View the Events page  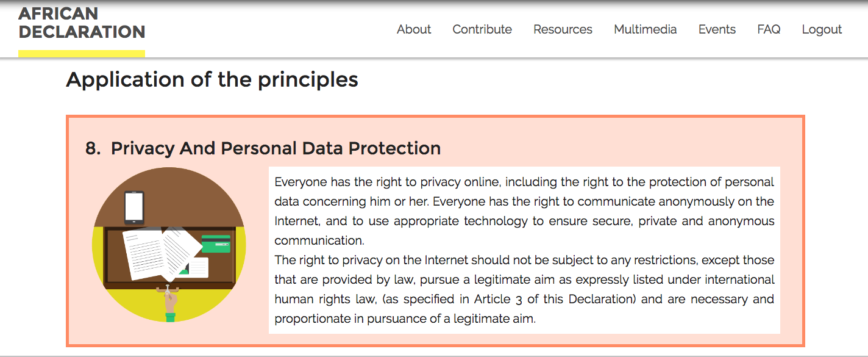pyautogui.click(x=717, y=29)
